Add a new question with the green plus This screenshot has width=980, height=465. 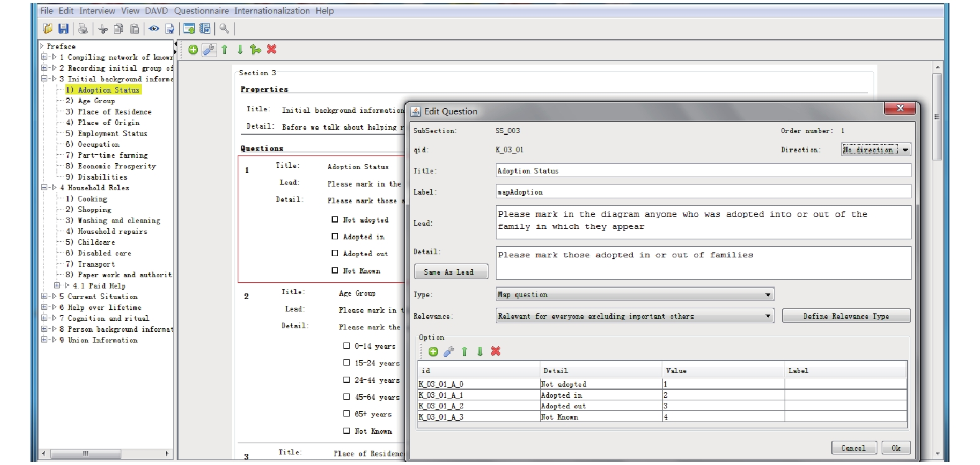click(193, 50)
